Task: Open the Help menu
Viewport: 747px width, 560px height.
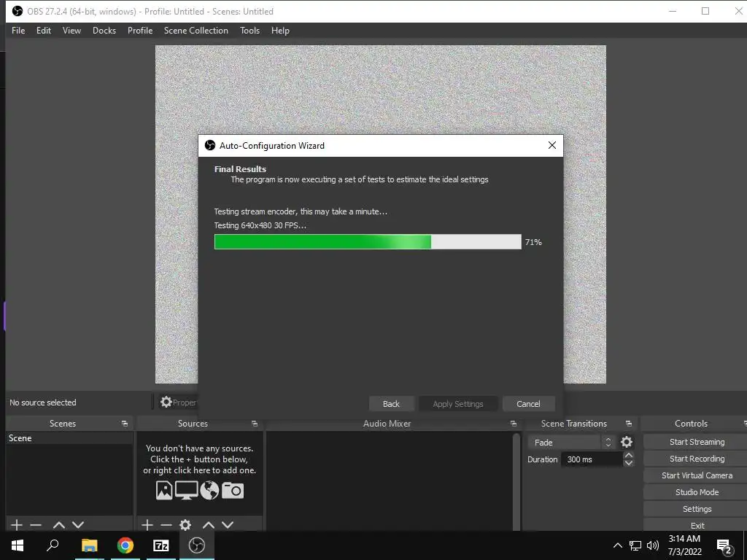Action: (280, 31)
